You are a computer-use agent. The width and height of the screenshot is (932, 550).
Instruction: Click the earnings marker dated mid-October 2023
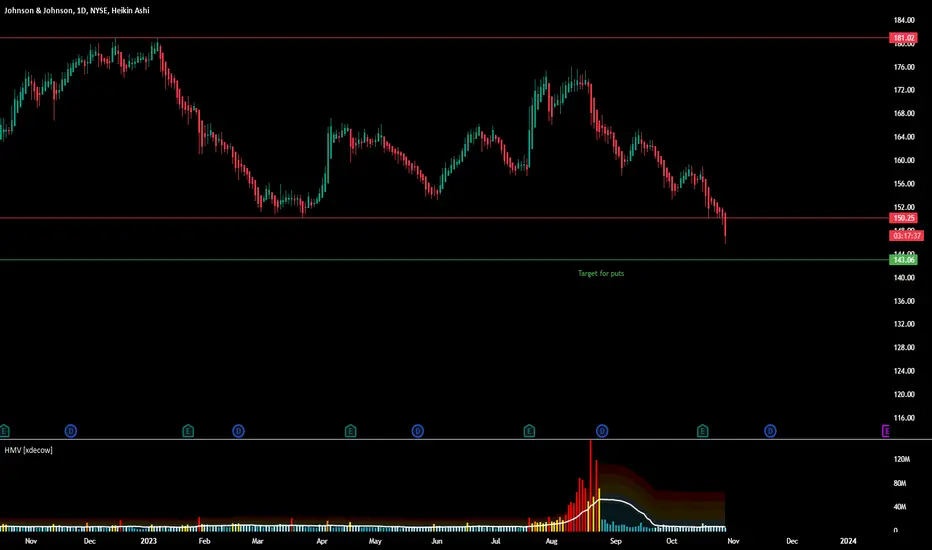click(703, 431)
